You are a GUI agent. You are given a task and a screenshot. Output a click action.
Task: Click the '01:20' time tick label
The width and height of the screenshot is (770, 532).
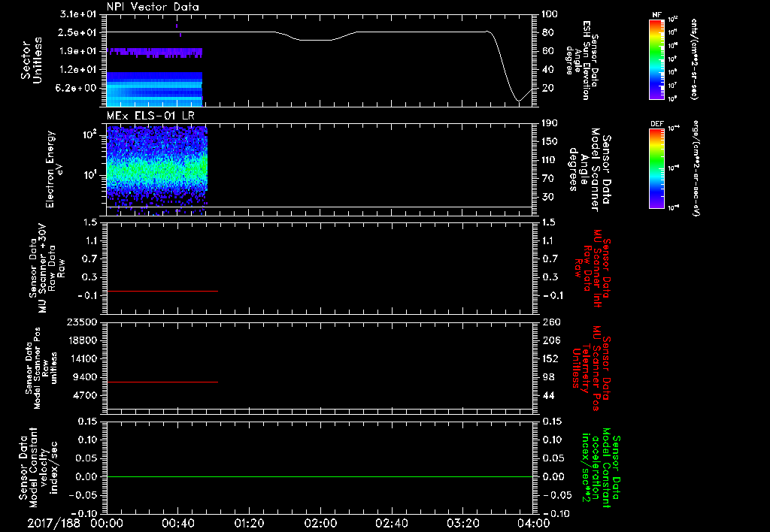pyautogui.click(x=249, y=523)
